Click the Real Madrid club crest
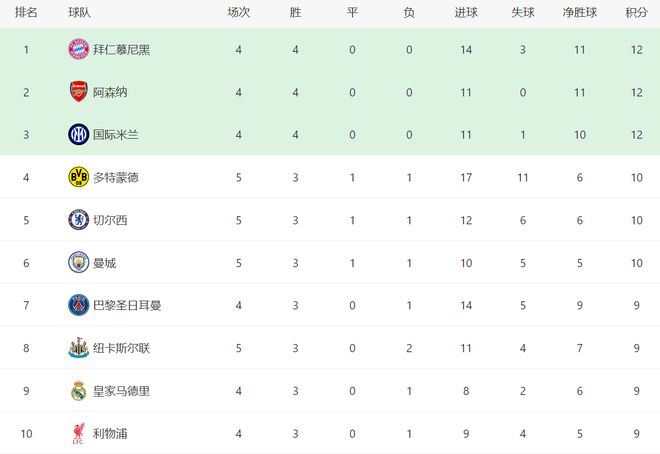Screen dimensions: 660x454 [78, 391]
